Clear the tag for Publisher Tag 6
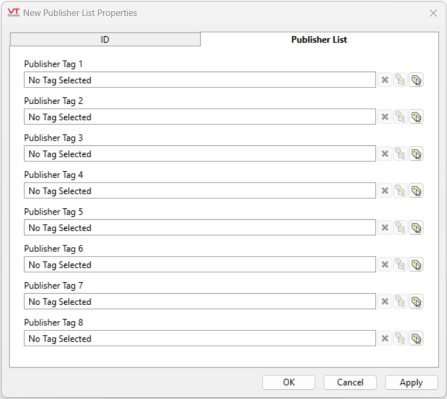447x399 pixels. pyautogui.click(x=385, y=265)
